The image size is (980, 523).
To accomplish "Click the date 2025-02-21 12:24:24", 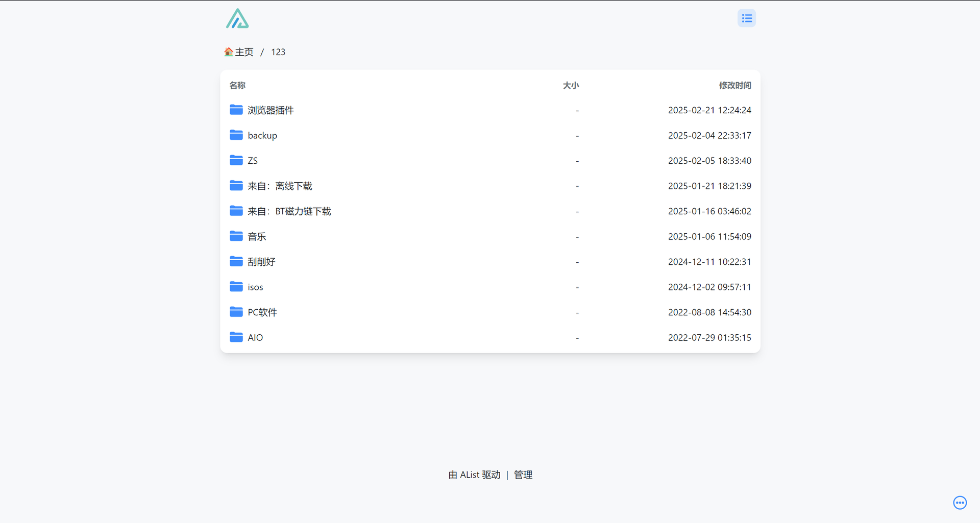I will point(709,110).
